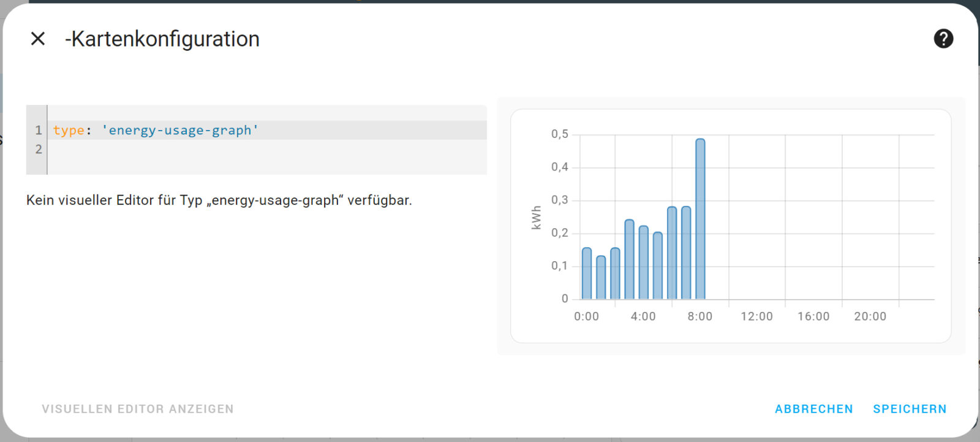
Task: Click the 12:00 x-axis label
Action: [x=756, y=316]
